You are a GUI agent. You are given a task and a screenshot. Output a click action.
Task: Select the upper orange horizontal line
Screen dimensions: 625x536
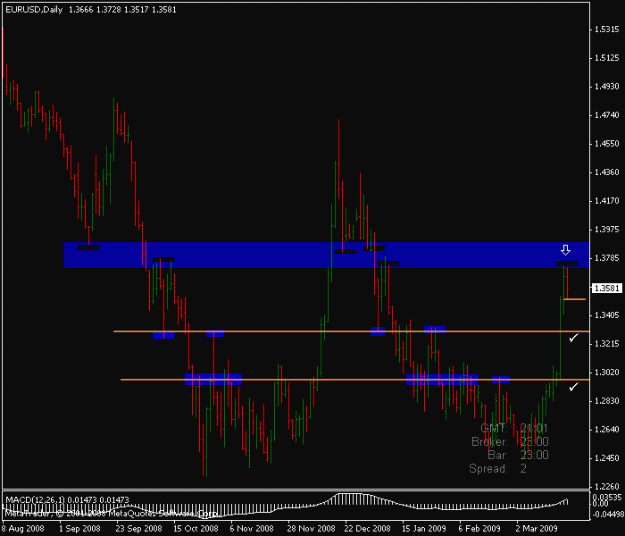pos(351,331)
